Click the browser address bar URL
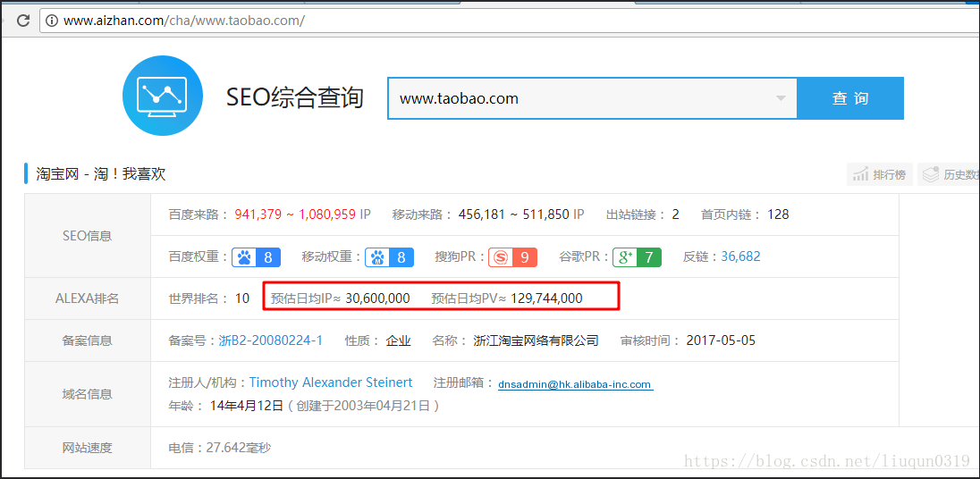The width and height of the screenshot is (980, 479). [x=184, y=21]
